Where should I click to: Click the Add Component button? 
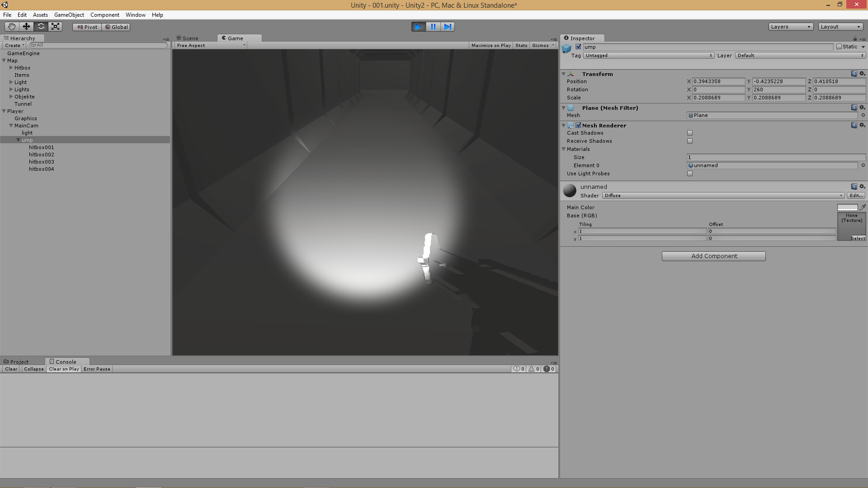[713, 256]
